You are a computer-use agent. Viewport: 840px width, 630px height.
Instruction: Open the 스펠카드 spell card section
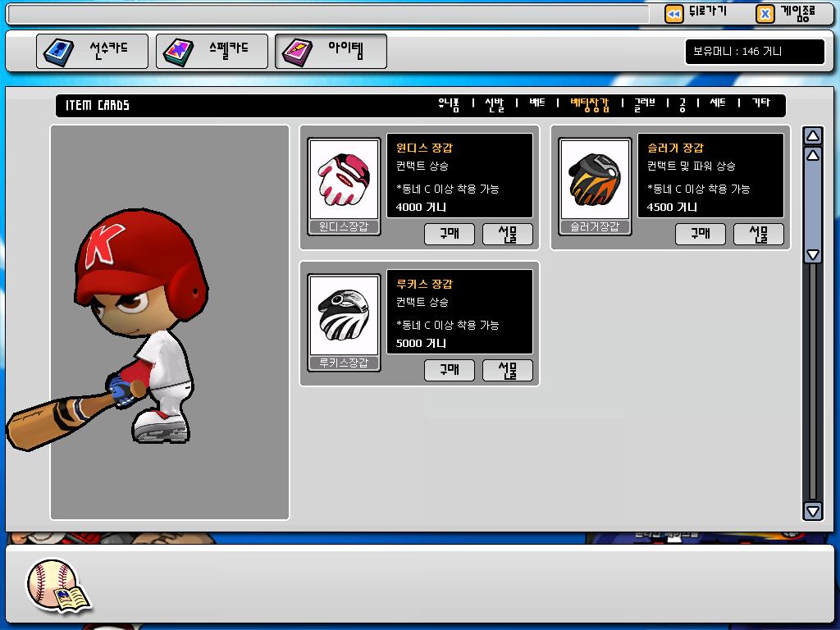212,51
